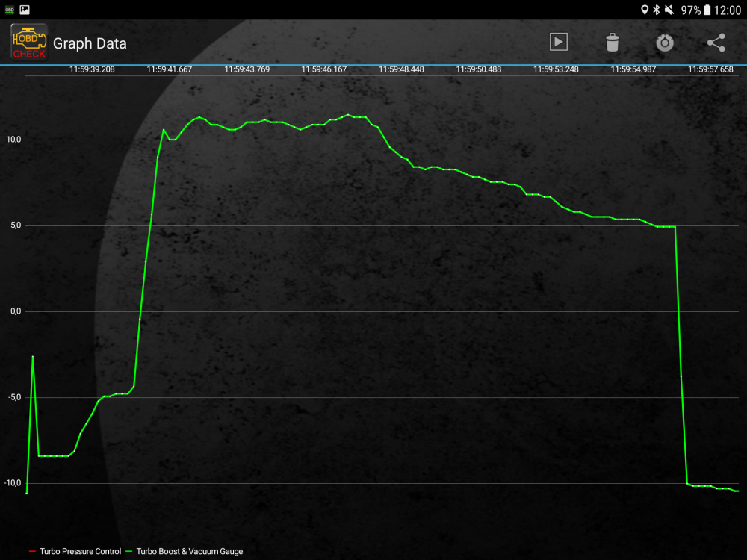Image resolution: width=747 pixels, height=560 pixels.
Task: Start graph playback with play icon
Action: point(558,42)
